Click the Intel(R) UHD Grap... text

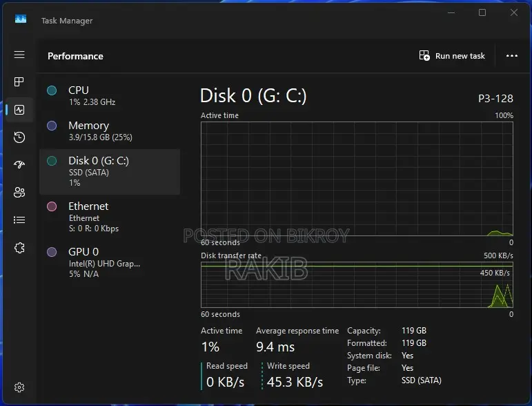(x=104, y=264)
